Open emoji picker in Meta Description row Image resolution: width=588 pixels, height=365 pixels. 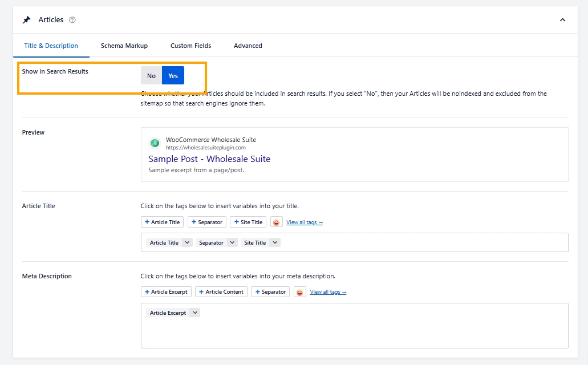[299, 292]
